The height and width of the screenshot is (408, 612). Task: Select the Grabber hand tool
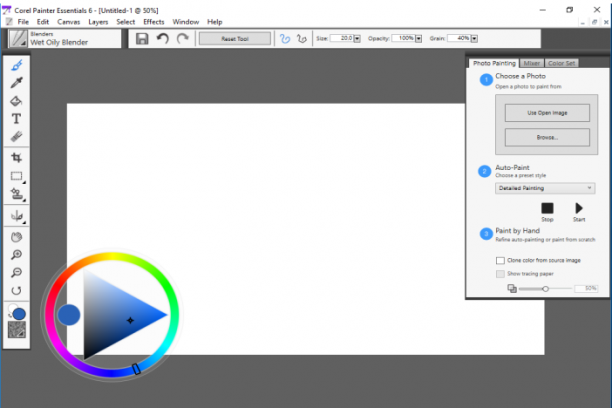pyautogui.click(x=16, y=237)
